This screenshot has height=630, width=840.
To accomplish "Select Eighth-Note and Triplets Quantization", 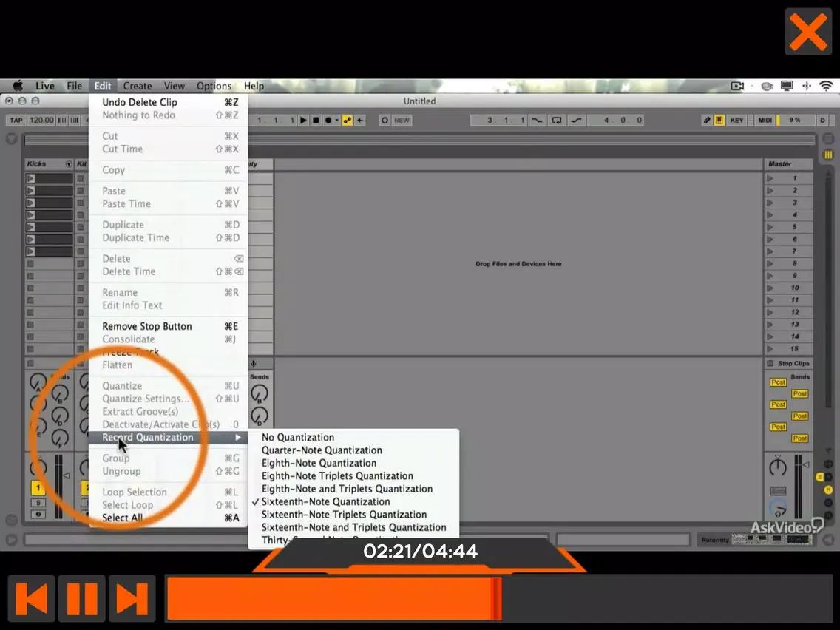I will click(x=353, y=489).
